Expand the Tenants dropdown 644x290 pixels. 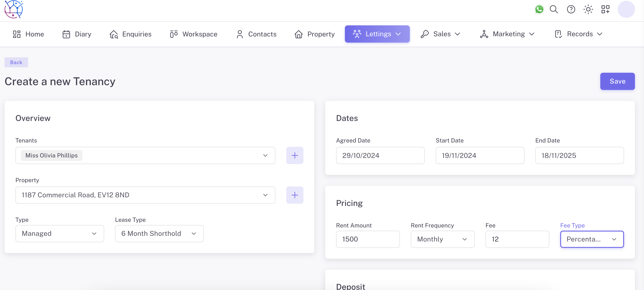(x=265, y=155)
